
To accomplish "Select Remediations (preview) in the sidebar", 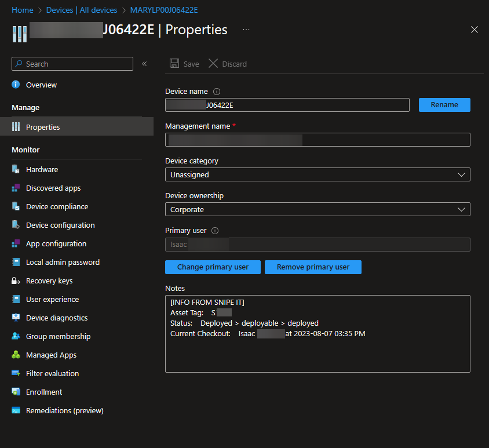I will point(64,410).
